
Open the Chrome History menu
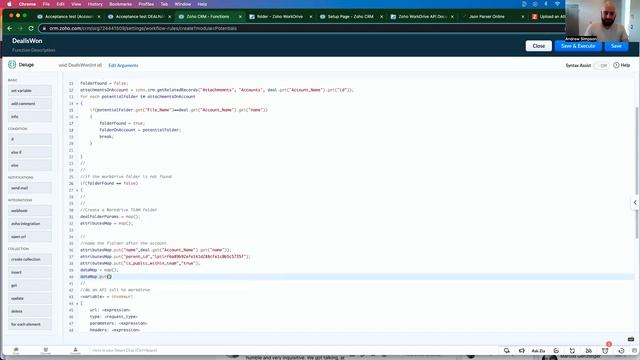pyautogui.click(x=95, y=4)
